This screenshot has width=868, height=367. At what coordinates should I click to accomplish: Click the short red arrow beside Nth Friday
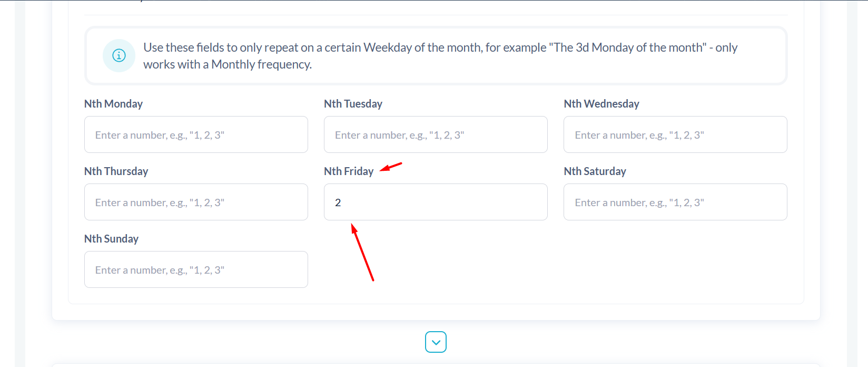[391, 167]
